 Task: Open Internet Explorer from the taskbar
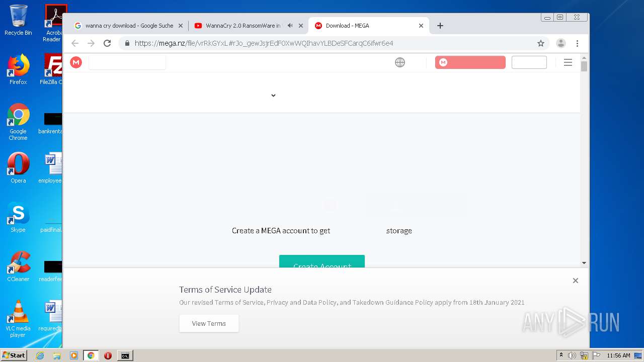[40, 355]
